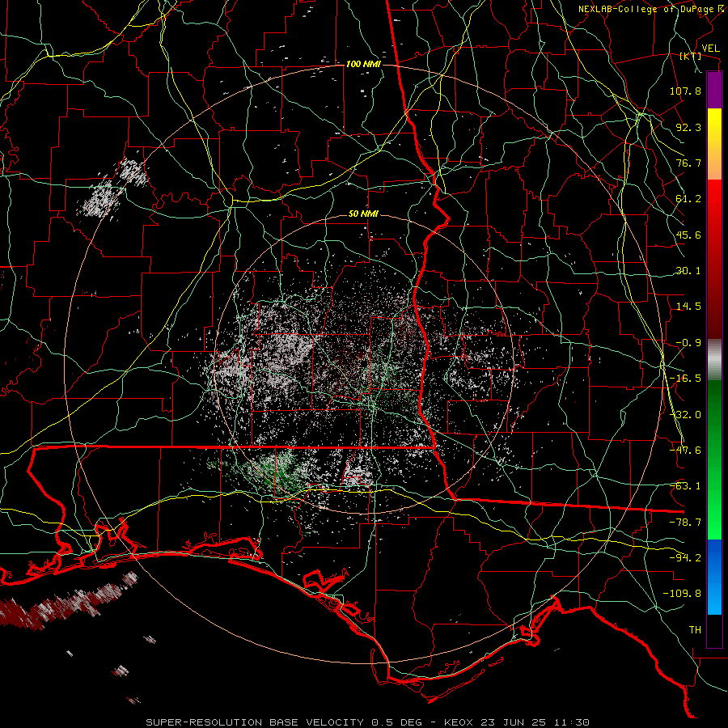Click the TH legend label
Screen dimensions: 728x728
695,630
